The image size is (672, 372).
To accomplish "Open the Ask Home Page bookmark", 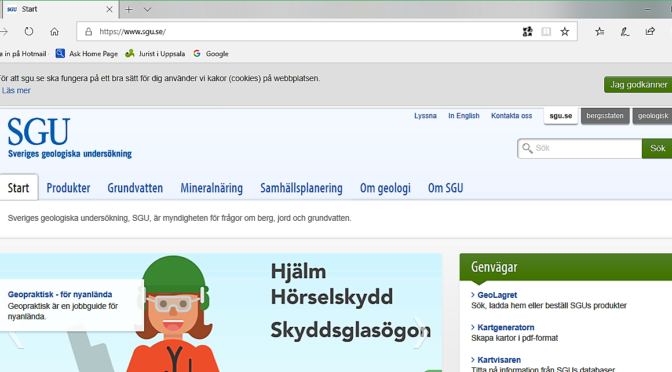I will click(x=87, y=54).
